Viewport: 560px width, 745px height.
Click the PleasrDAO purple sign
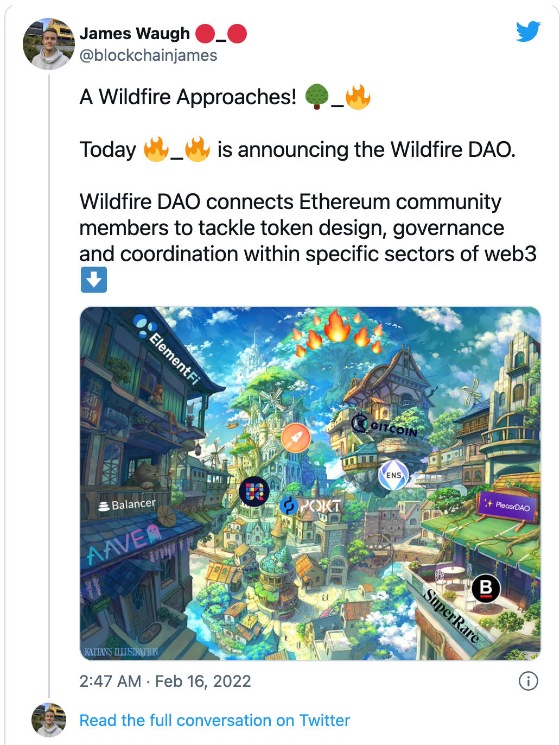coord(508,506)
